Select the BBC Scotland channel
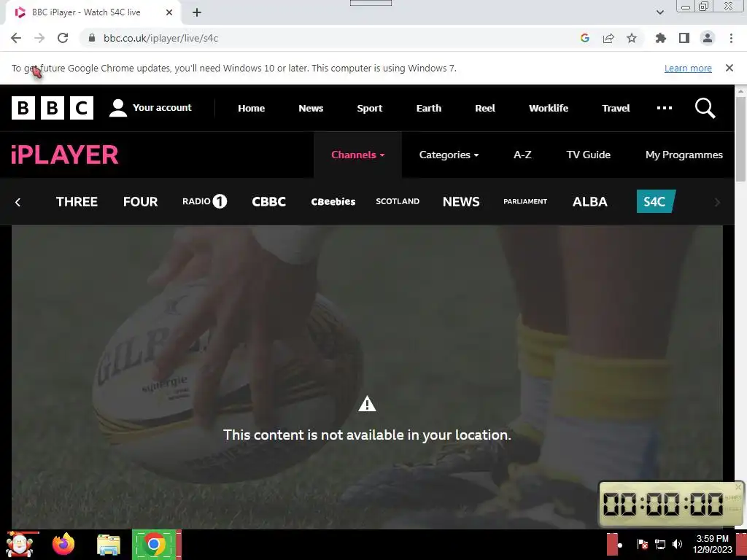 tap(398, 201)
